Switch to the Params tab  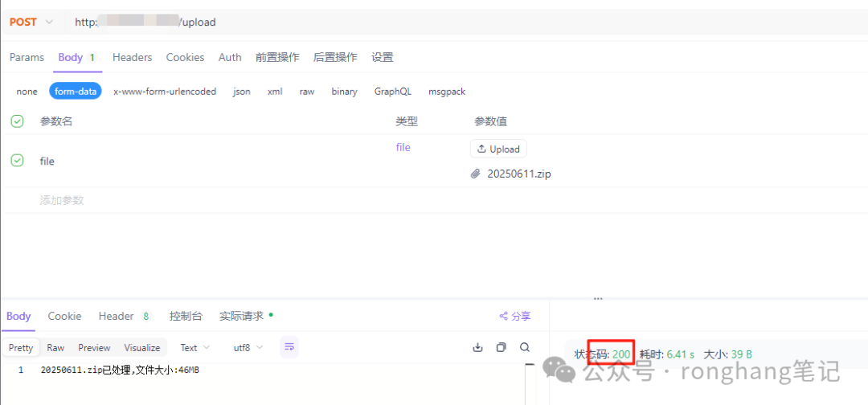click(27, 57)
